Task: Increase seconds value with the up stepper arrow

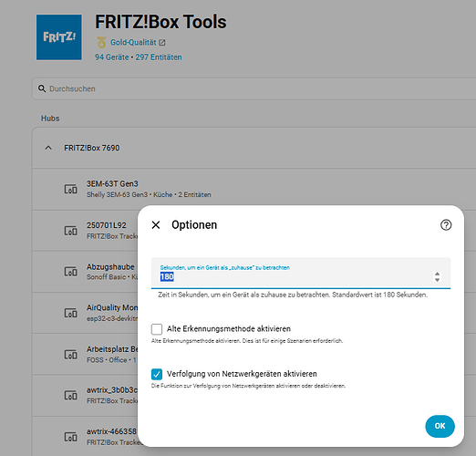Action: click(437, 274)
